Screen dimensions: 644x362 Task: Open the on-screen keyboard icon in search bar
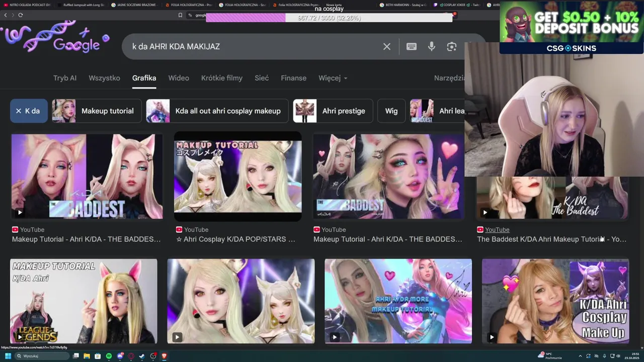coord(411,46)
